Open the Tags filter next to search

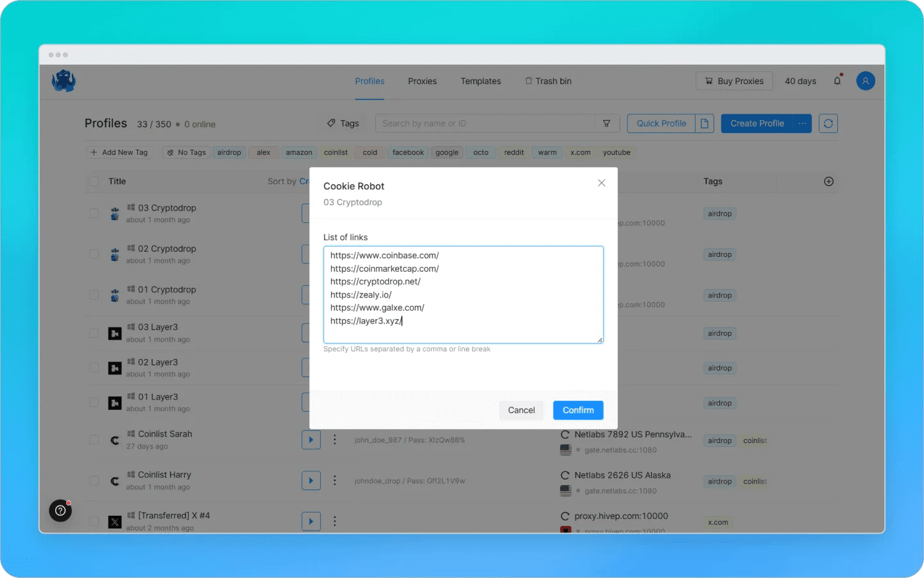343,123
